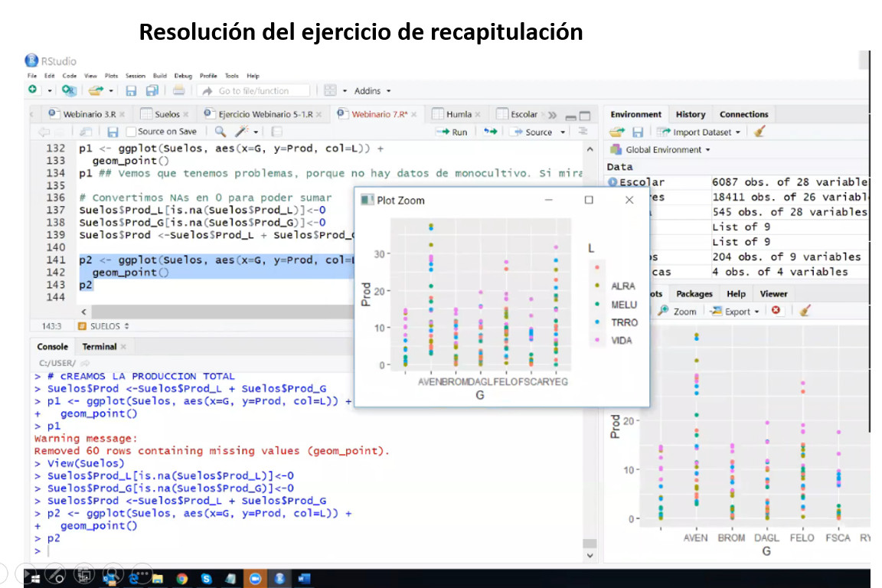Switch to the Packages tab
Image resolution: width=882 pixels, height=588 pixels.
pos(694,293)
